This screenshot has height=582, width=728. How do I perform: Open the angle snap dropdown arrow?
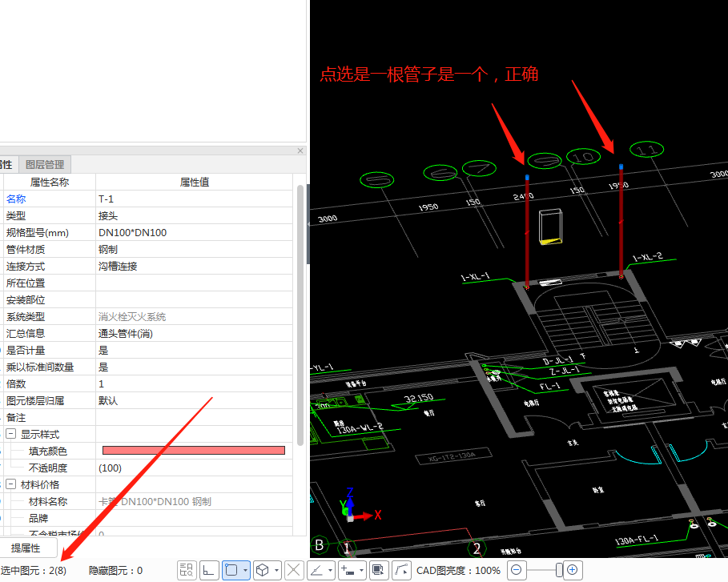click(x=330, y=570)
